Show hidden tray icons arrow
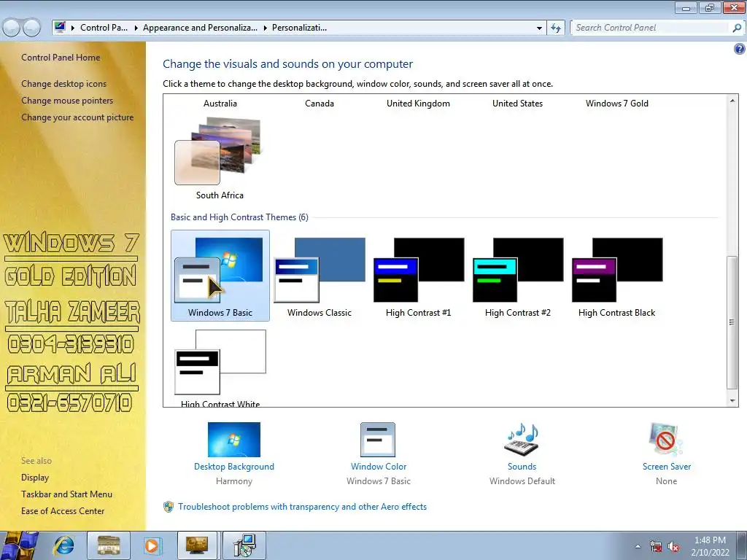 638,547
